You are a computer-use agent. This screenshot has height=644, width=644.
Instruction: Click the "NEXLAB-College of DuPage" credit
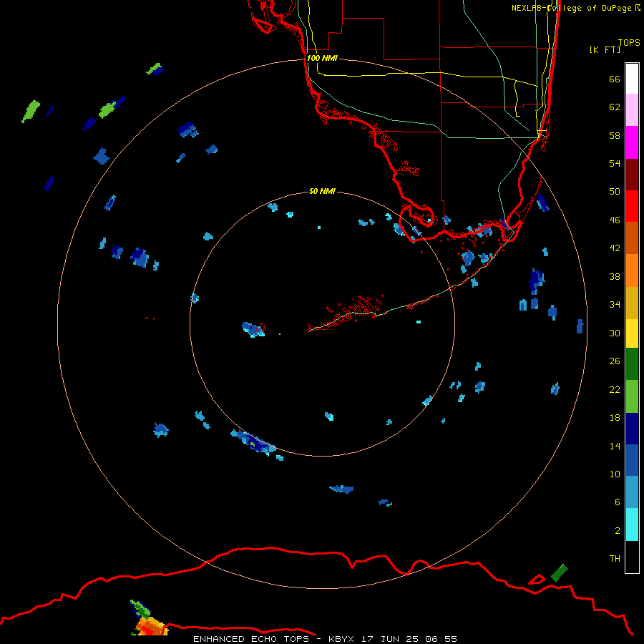click(572, 8)
